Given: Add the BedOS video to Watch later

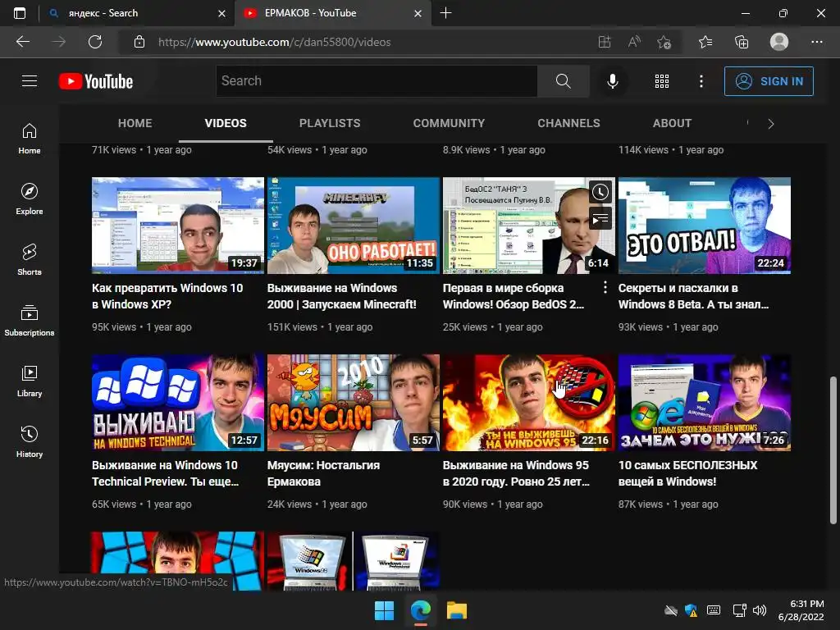Looking at the screenshot, I should (600, 192).
